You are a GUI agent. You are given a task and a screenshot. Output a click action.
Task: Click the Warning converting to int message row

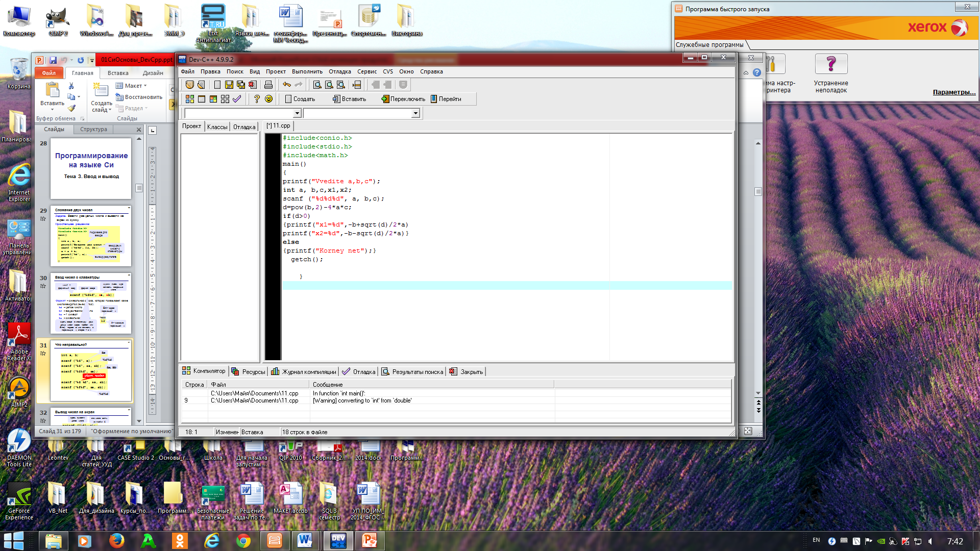456,400
